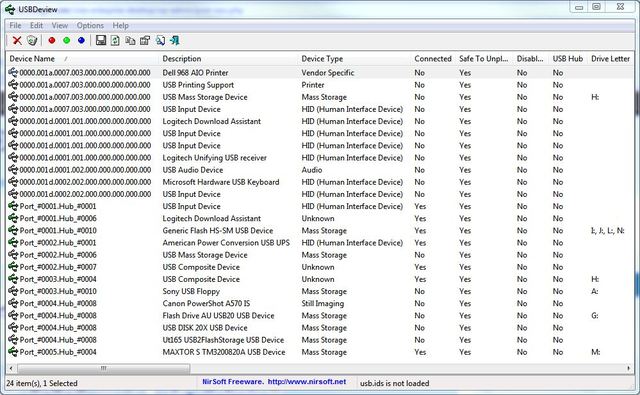Click the floppy disk save items icon
Screen dimensions: 640x395
(101, 40)
